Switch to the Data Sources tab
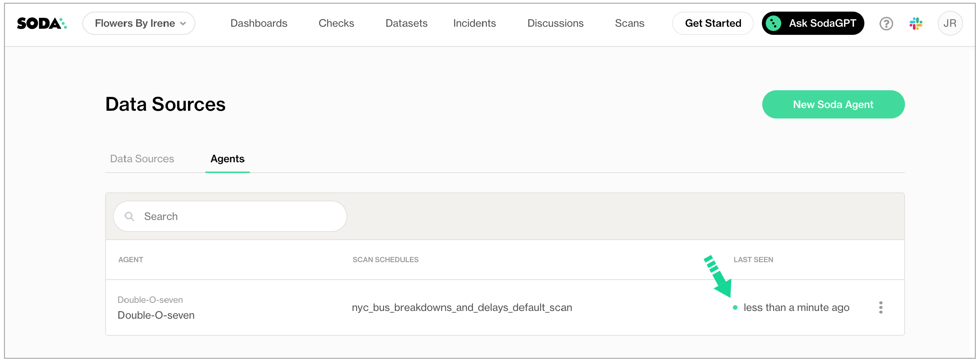This screenshot has height=364, width=980. point(142,159)
